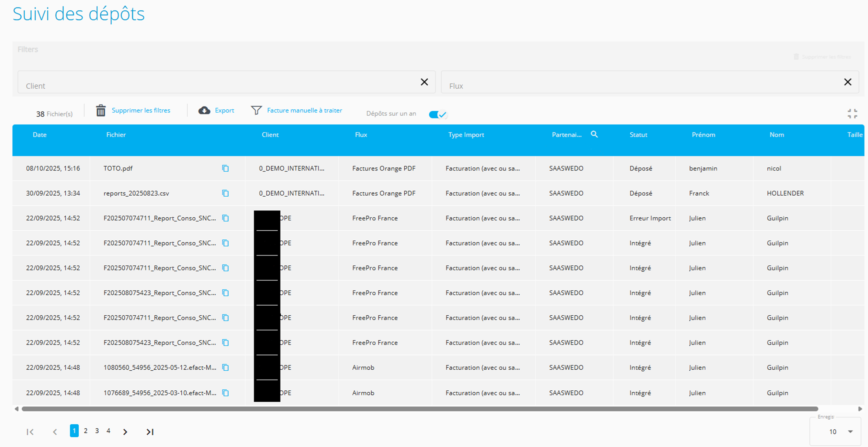Click the Facture manuelle à traiter link

[304, 110]
